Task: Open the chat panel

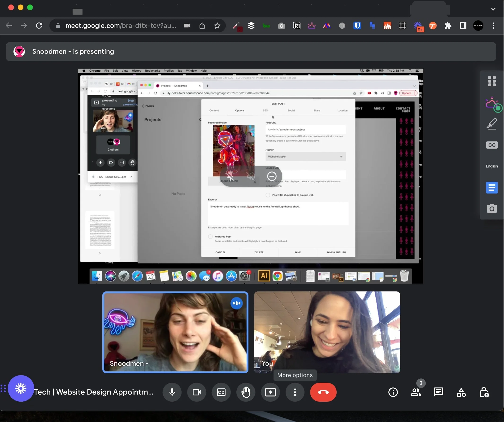Action: (438, 392)
